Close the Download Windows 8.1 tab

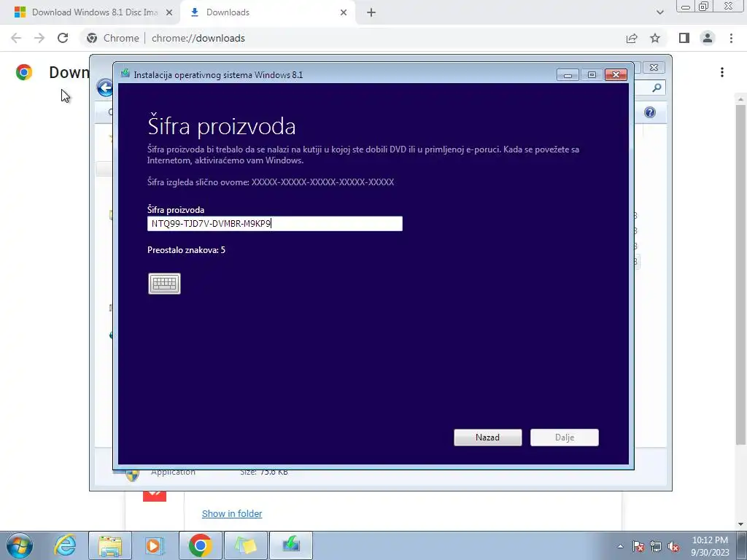pyautogui.click(x=169, y=13)
